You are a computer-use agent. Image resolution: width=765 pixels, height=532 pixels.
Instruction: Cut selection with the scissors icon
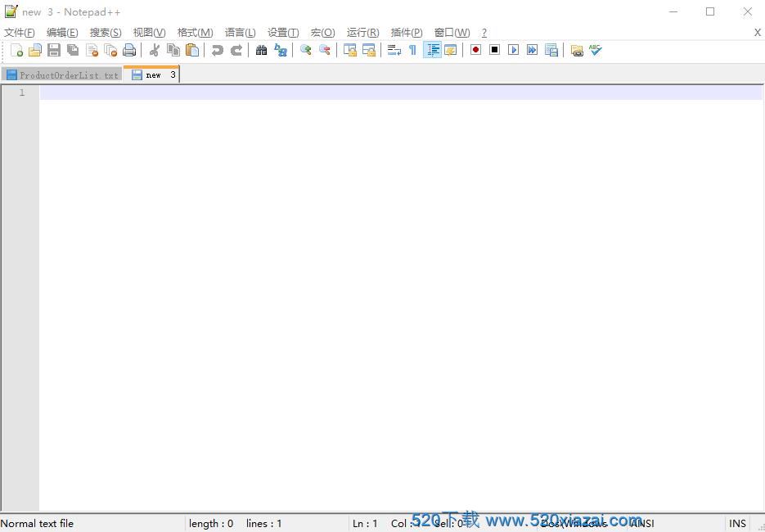(x=155, y=50)
